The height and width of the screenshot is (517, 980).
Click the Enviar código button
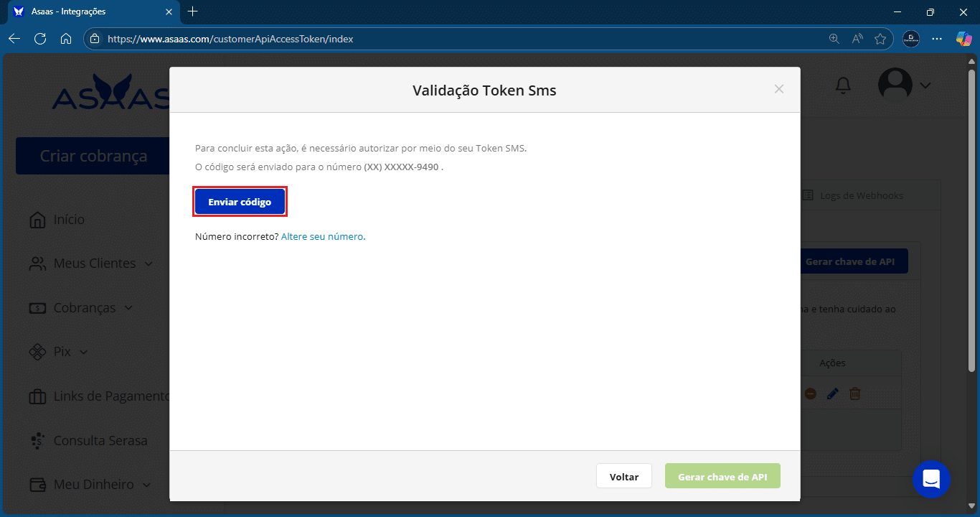(x=240, y=202)
